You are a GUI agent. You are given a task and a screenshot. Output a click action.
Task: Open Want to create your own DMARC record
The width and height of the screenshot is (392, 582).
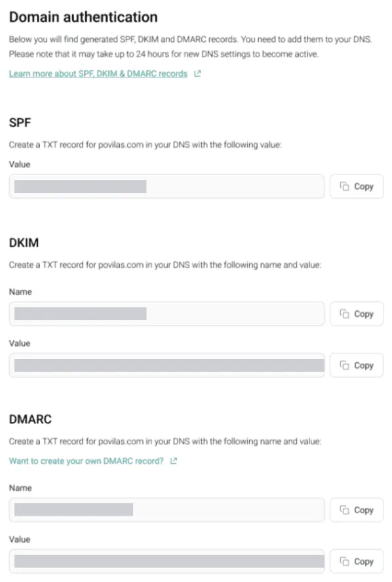tap(87, 461)
